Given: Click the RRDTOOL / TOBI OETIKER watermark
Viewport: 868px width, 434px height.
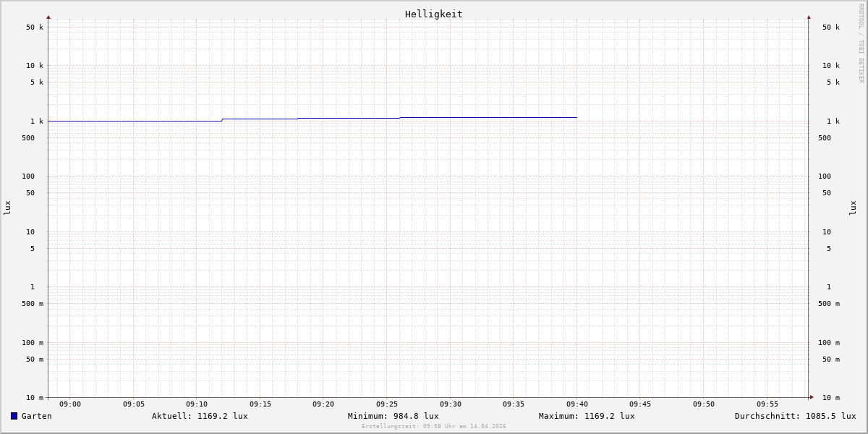Looking at the screenshot, I should click(x=861, y=43).
